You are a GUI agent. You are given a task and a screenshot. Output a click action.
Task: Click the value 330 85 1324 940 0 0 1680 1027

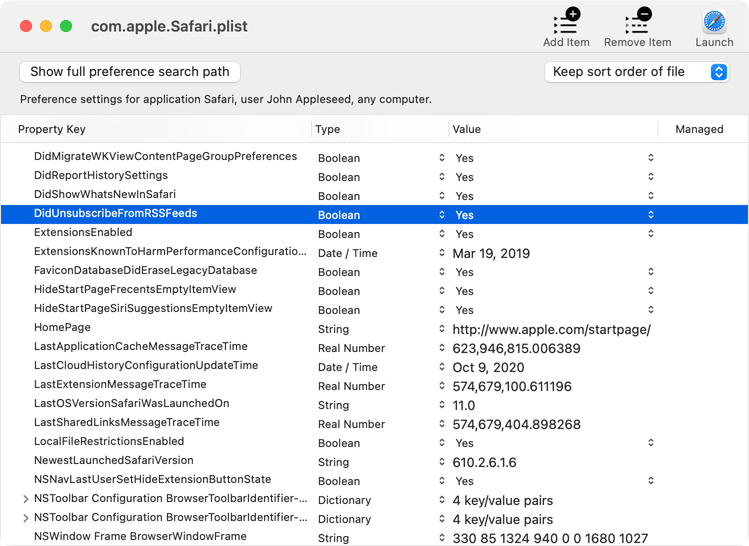point(550,538)
